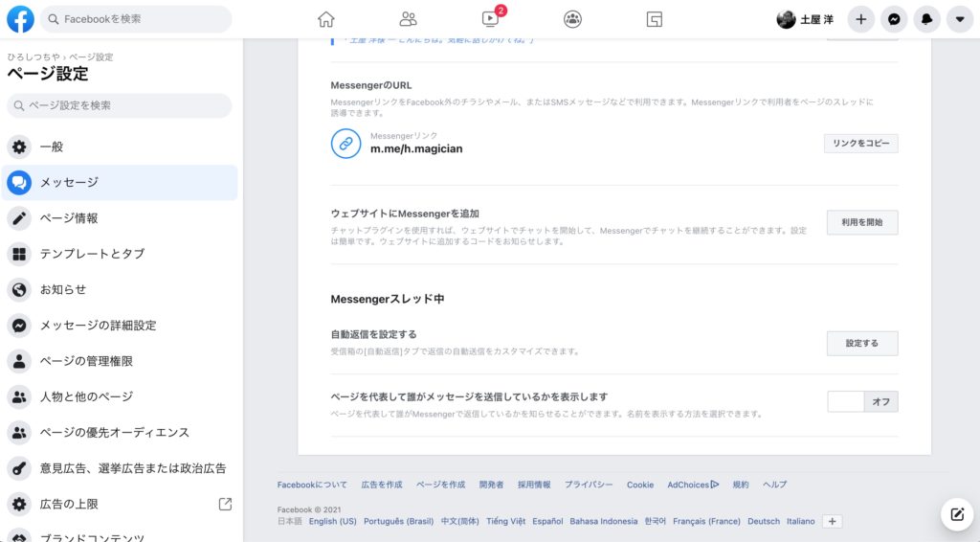Open the Groups icon in top bar
Image resolution: width=980 pixels, height=542 pixels.
[x=572, y=19]
